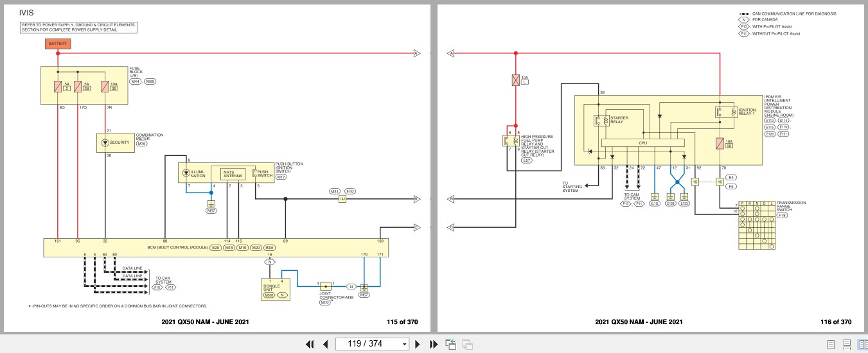
Task: Click the F78 connector label
Action: tap(782, 216)
